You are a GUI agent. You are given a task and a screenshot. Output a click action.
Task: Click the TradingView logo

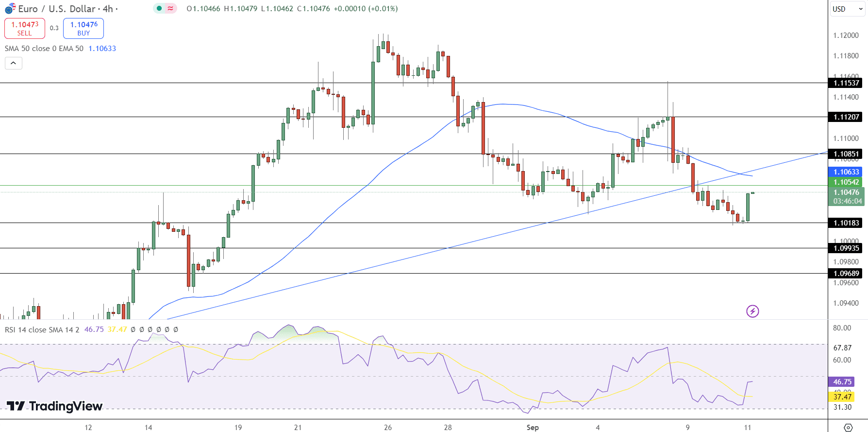[x=54, y=406]
